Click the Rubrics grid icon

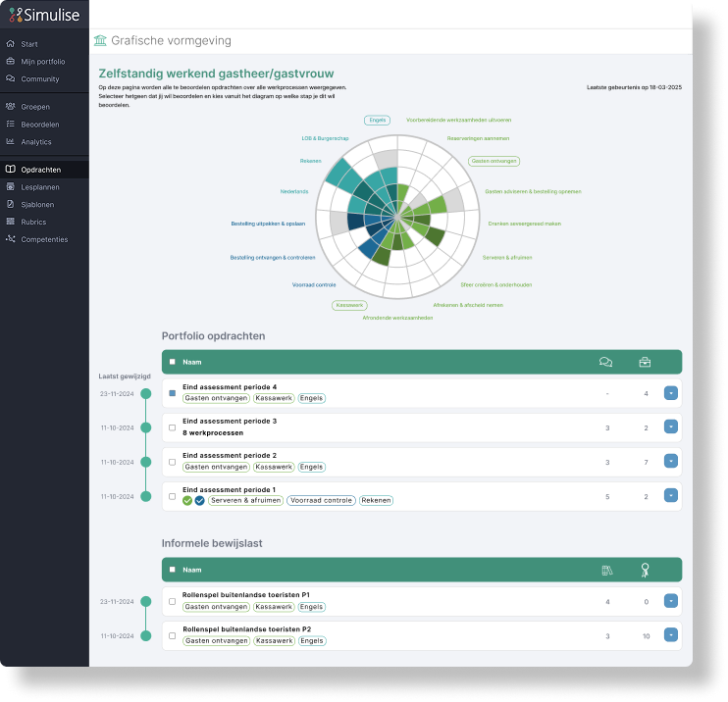click(x=11, y=222)
